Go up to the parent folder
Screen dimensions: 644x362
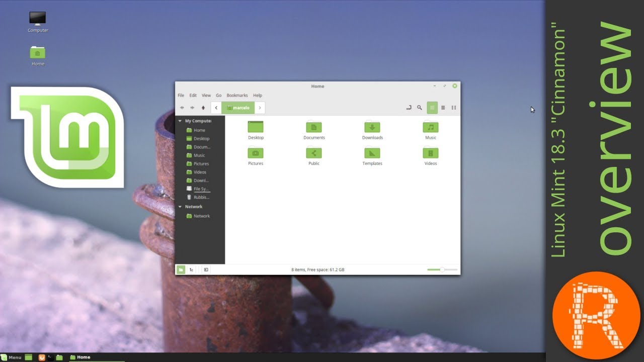[203, 108]
